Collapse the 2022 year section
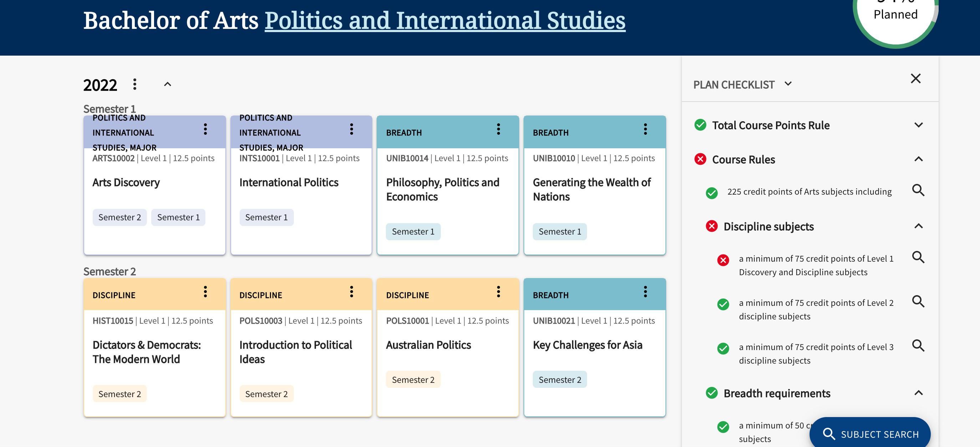The image size is (980, 447). click(167, 84)
